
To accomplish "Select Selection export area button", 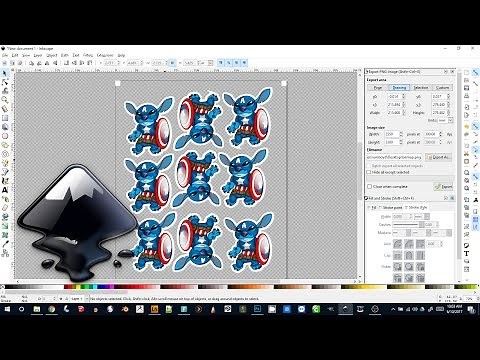I will (421, 88).
